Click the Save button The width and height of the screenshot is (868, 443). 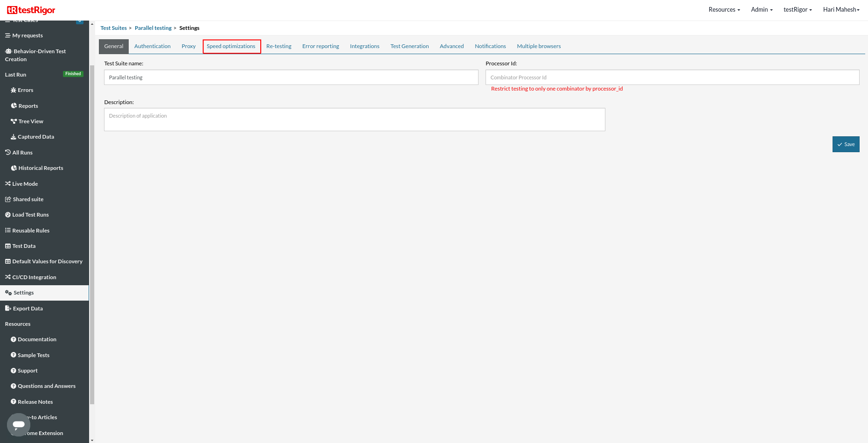click(846, 144)
